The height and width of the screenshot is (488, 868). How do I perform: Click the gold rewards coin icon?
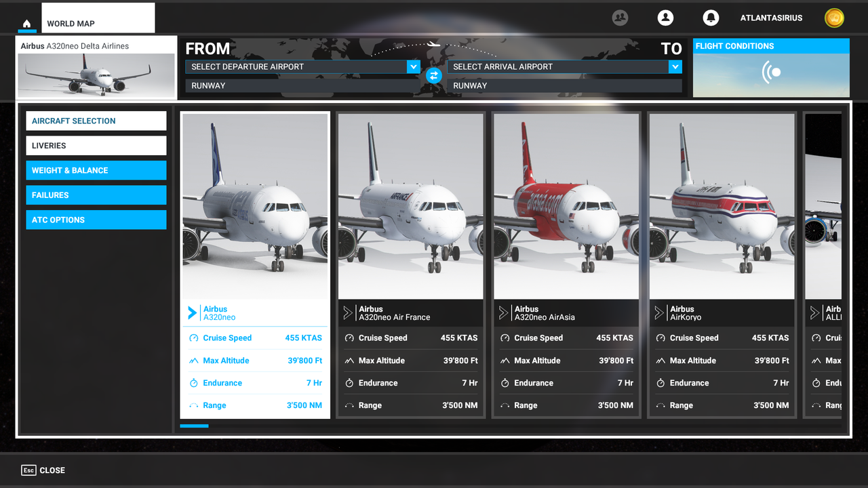pos(834,18)
